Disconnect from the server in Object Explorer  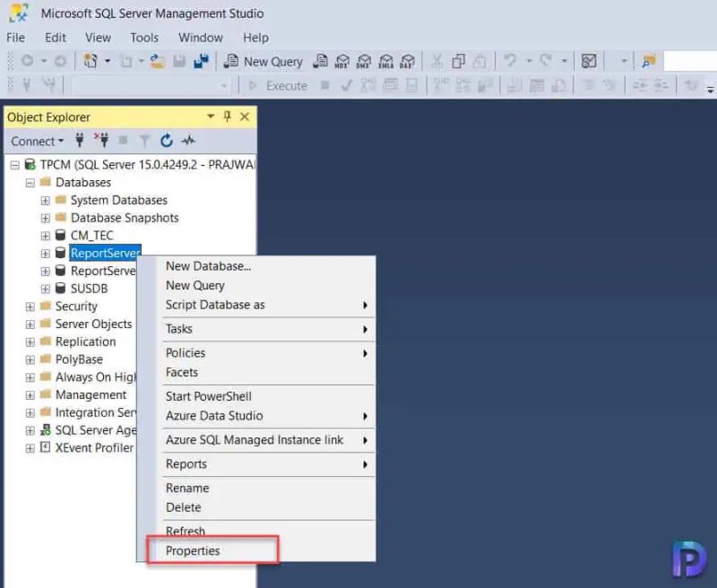104,141
